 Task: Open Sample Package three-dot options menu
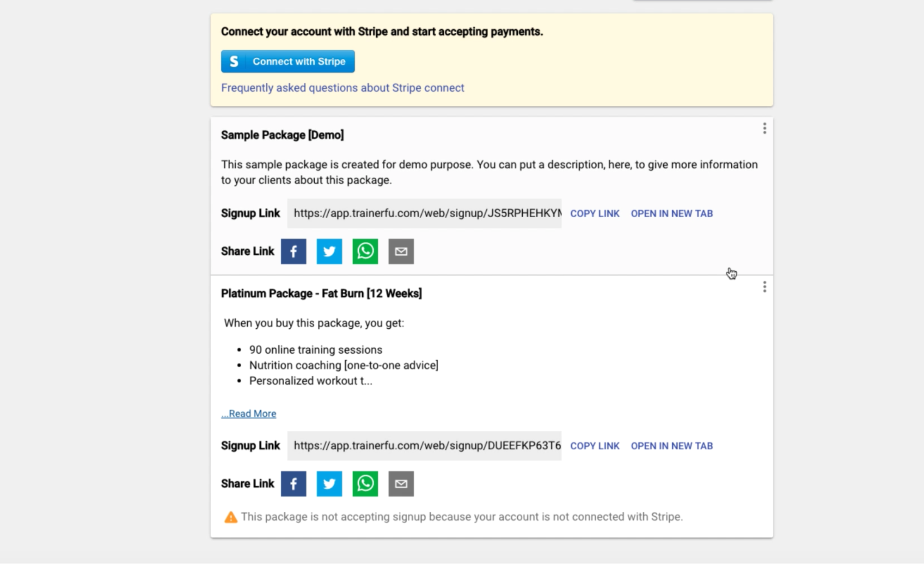[765, 129]
